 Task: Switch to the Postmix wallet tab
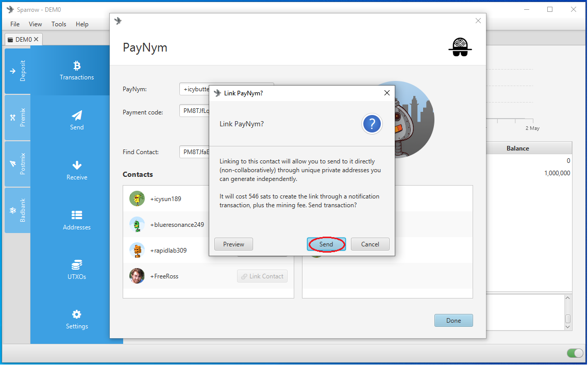point(18,164)
